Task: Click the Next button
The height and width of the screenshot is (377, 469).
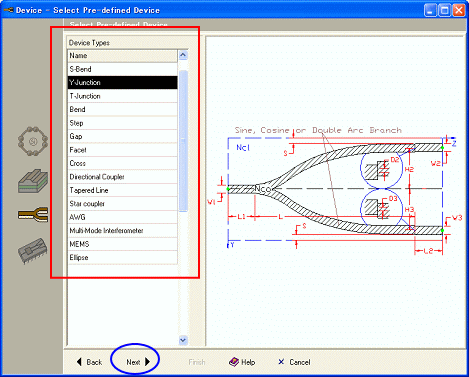Action: click(138, 362)
